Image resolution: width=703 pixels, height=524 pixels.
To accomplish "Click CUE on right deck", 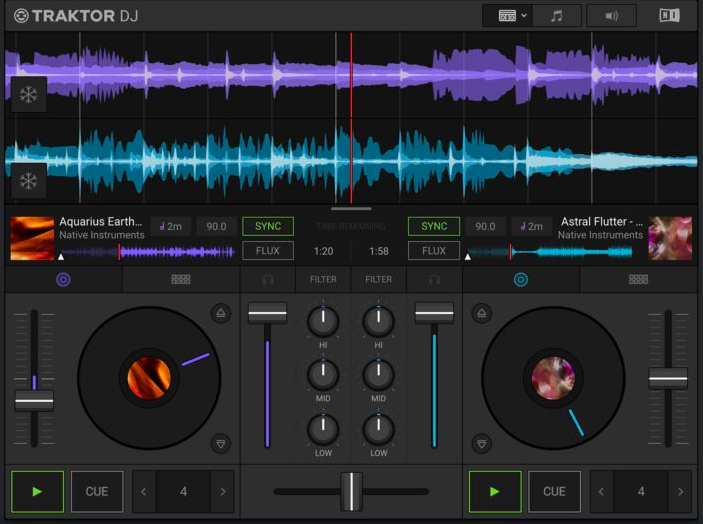I will [x=555, y=492].
